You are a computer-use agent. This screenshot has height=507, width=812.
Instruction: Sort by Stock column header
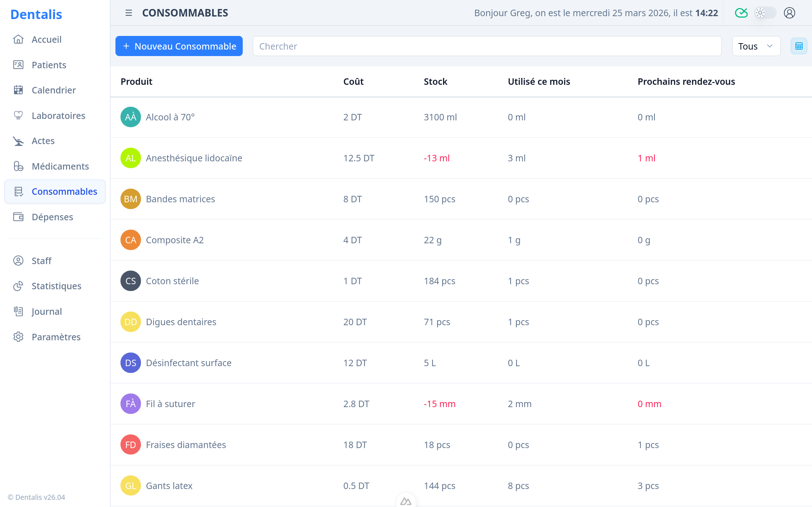point(435,82)
